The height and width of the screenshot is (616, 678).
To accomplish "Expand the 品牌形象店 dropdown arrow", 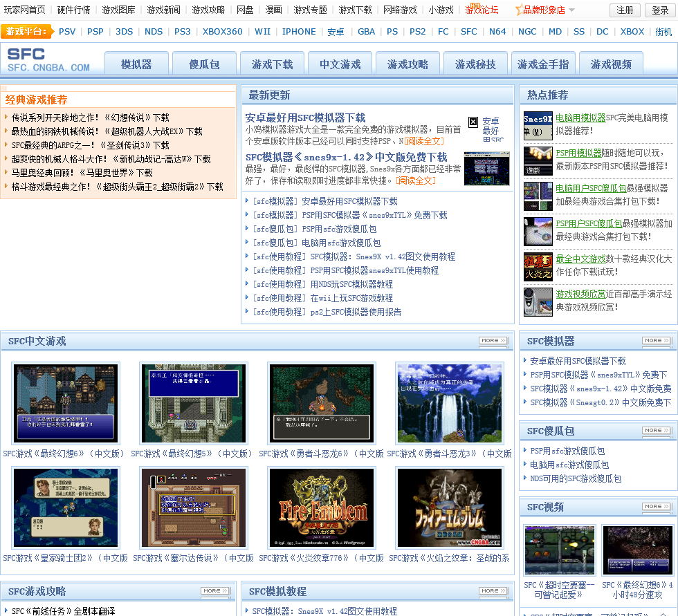I will 571,10.
